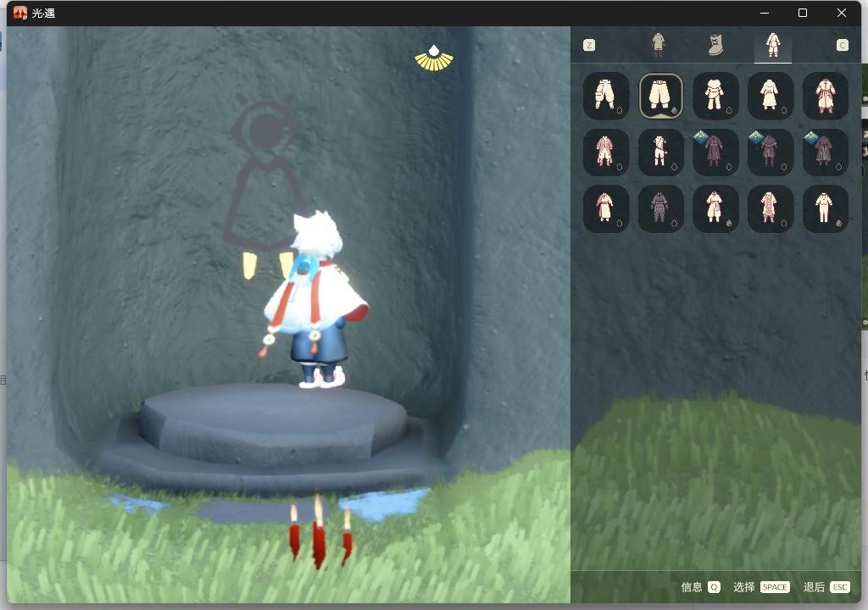Click the 光遇 app icon in the title bar
868x610 pixels.
(x=20, y=13)
